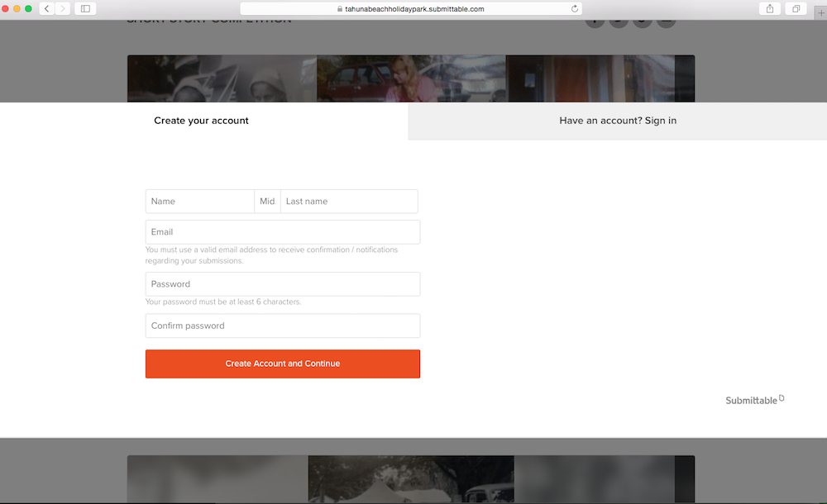
Task: Click the address bar URL
Action: point(413,8)
